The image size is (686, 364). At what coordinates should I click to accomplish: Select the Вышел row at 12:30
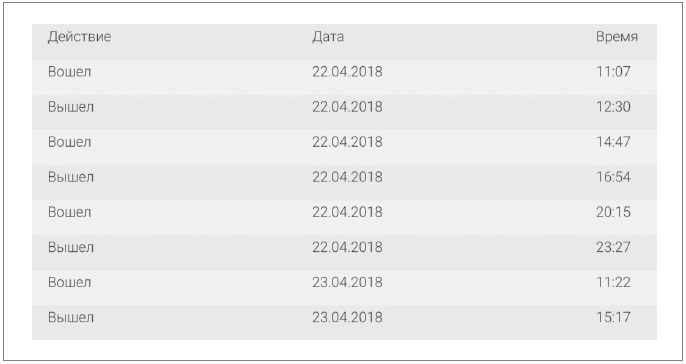click(344, 112)
